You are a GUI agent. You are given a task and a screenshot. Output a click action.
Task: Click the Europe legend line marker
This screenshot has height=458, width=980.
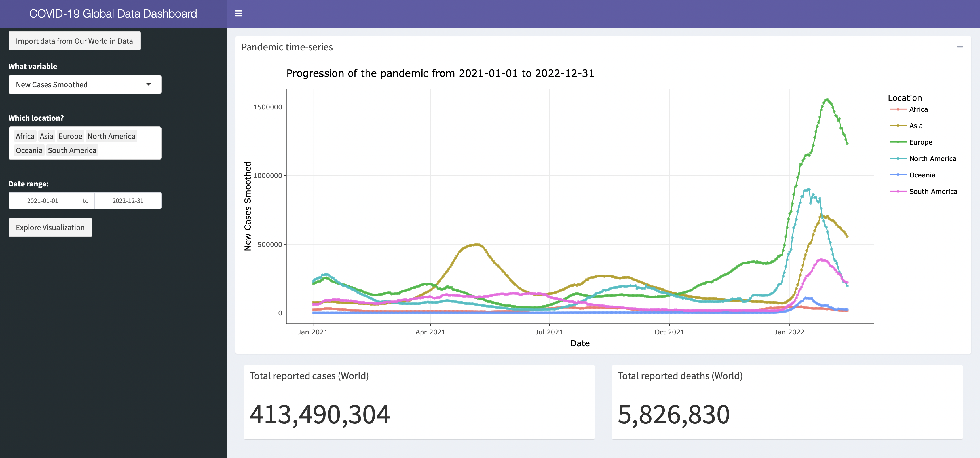click(x=898, y=142)
